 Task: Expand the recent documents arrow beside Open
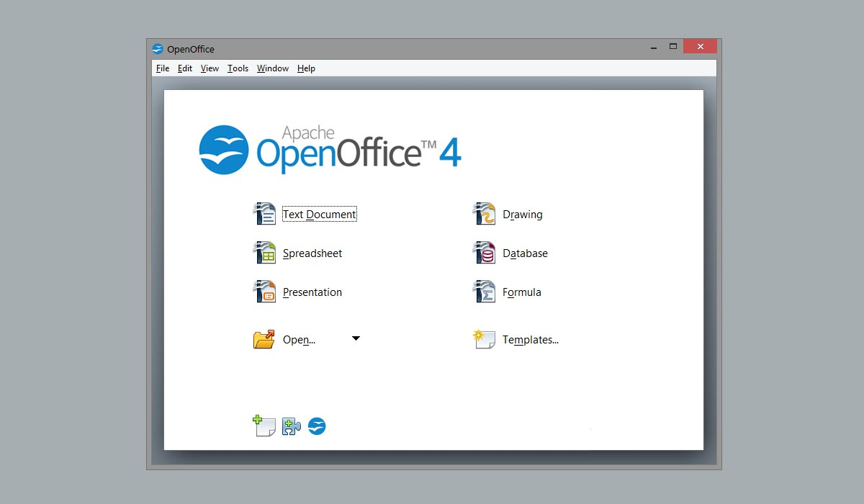click(356, 338)
